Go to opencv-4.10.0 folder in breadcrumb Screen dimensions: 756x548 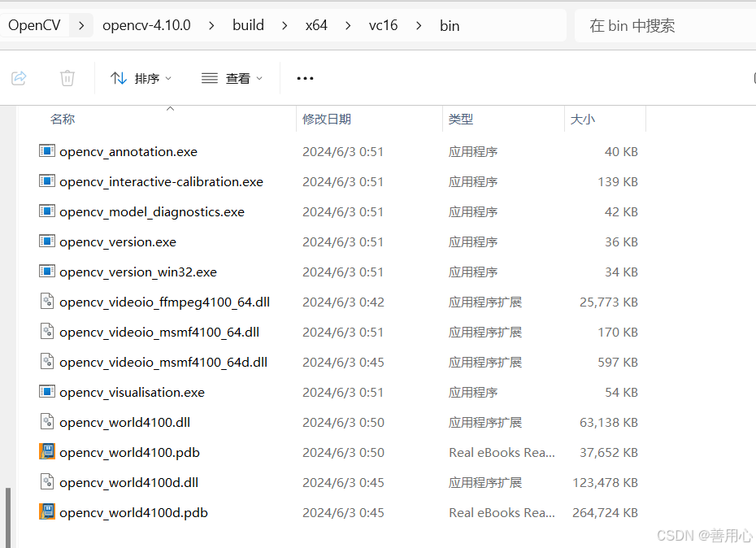click(146, 25)
